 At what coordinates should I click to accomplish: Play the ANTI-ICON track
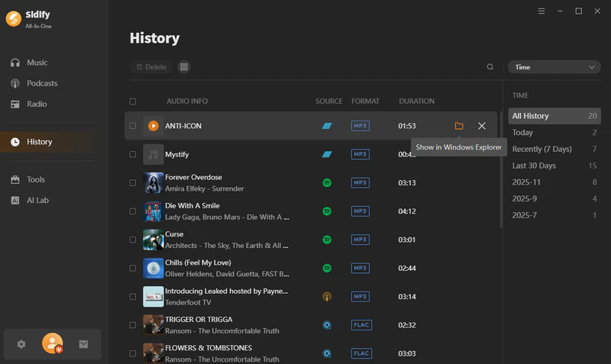(x=154, y=126)
